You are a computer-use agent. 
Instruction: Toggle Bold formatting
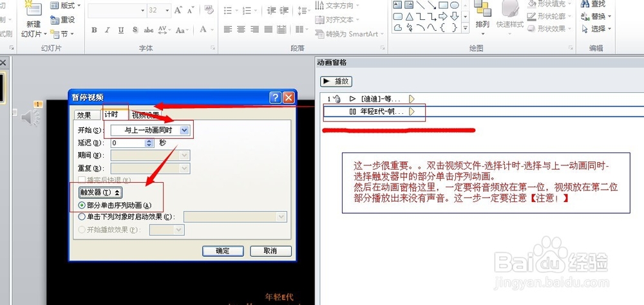pyautogui.click(x=94, y=30)
